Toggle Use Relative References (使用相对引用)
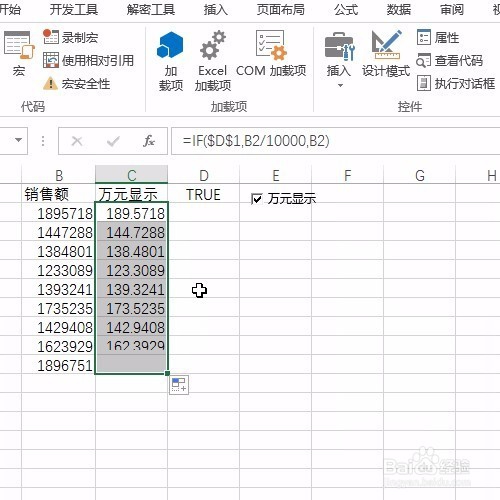Image resolution: width=500 pixels, height=500 pixels. pyautogui.click(x=88, y=60)
